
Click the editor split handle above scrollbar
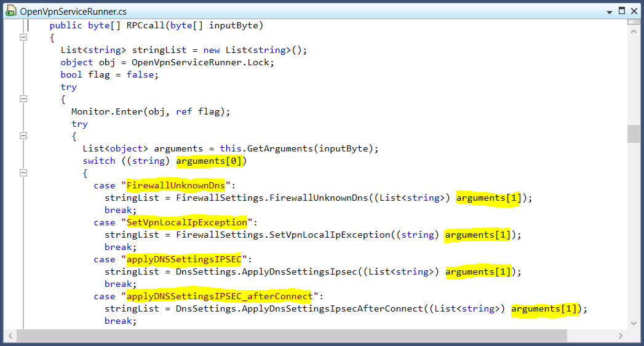coord(634,22)
